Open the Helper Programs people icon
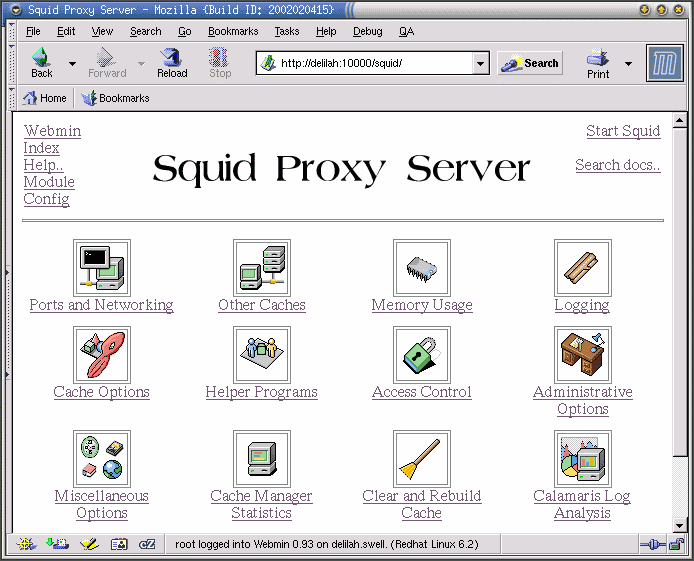The height and width of the screenshot is (561, 694). [x=262, y=355]
